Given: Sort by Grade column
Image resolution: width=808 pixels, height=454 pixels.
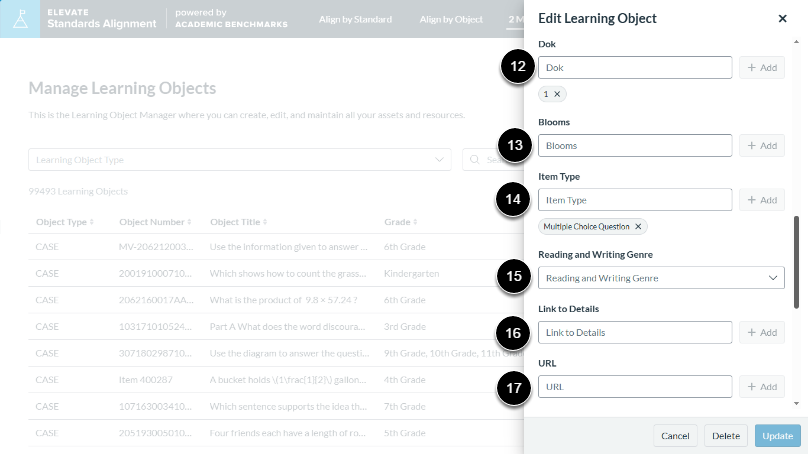Looking at the screenshot, I should point(400,222).
